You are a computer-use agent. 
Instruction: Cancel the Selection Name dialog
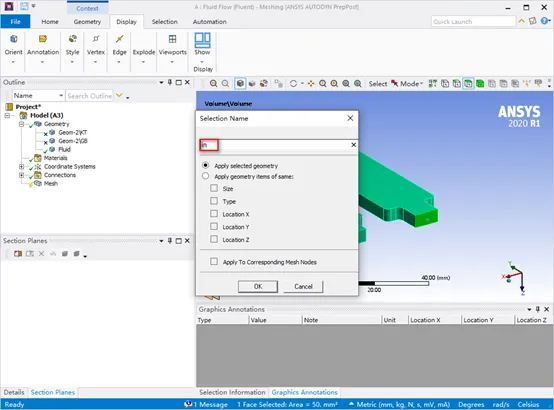[x=303, y=286]
